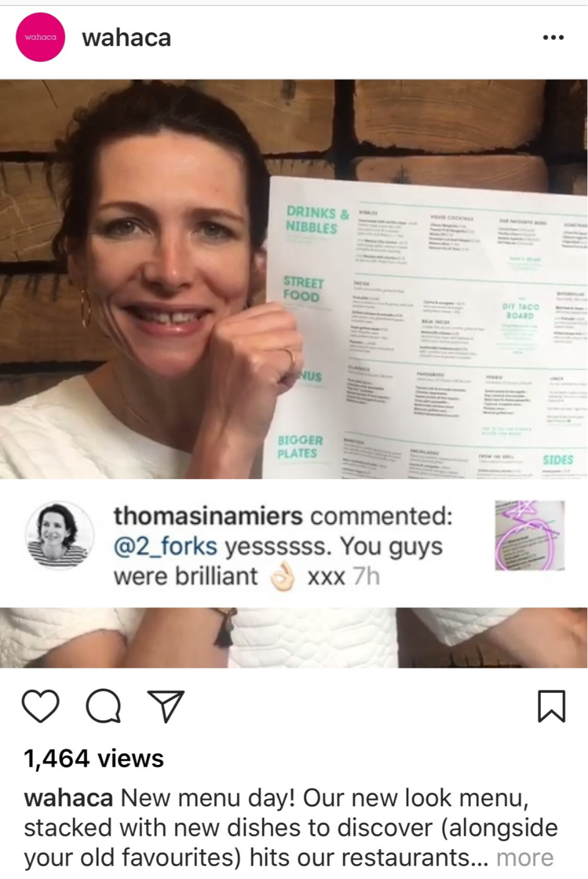Open three-dot options menu

553,38
